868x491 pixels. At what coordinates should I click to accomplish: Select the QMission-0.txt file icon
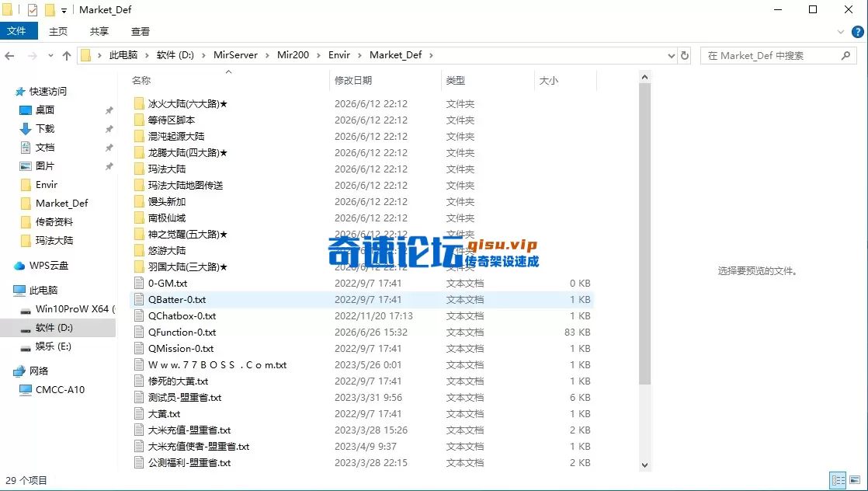pyautogui.click(x=139, y=349)
